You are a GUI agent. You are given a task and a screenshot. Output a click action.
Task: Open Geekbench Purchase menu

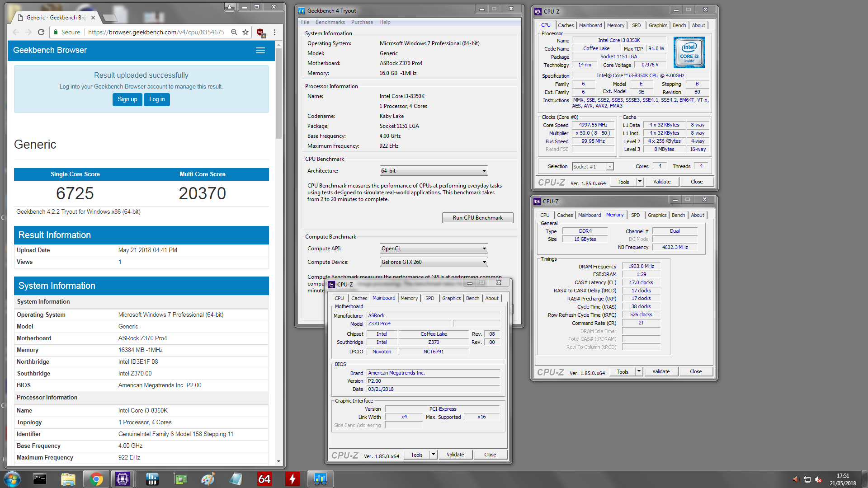362,22
